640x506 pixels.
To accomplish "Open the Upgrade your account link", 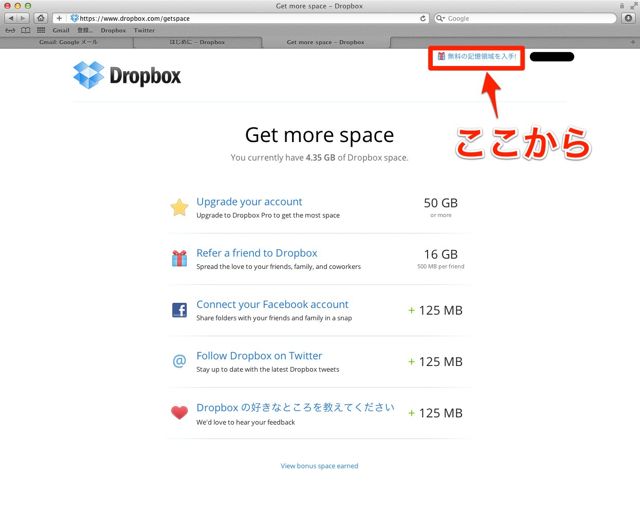I will [249, 202].
